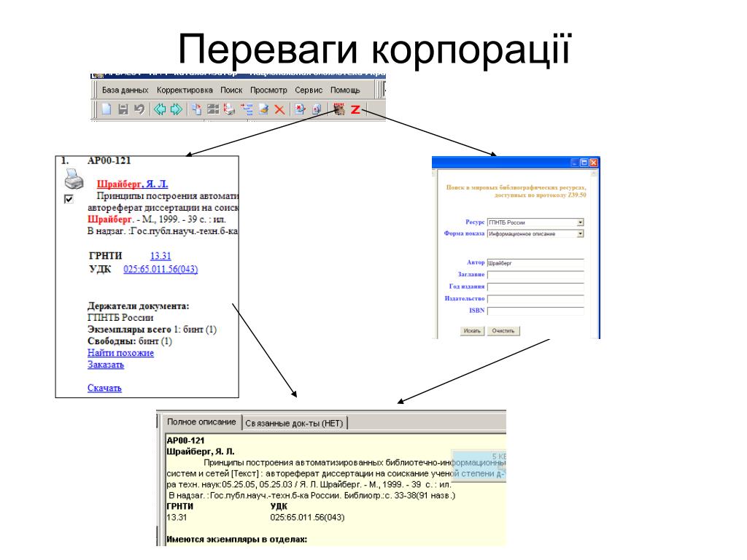747x560 pixels.
Task: Click the printer icon beside AP00-121 record
Action: pos(74,179)
